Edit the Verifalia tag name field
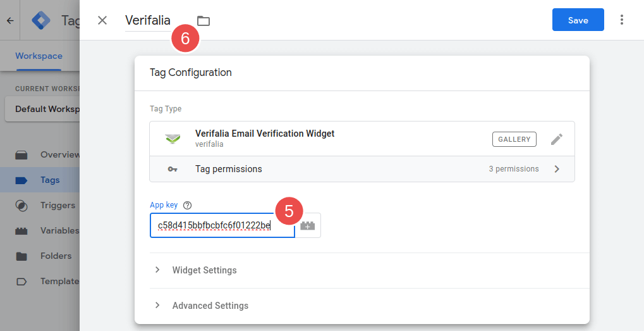Screen dimensions: 644x331 click(x=148, y=20)
